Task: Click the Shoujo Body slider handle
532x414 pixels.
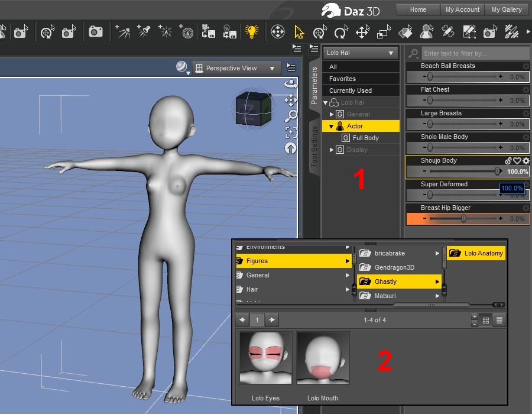Action: pos(497,172)
